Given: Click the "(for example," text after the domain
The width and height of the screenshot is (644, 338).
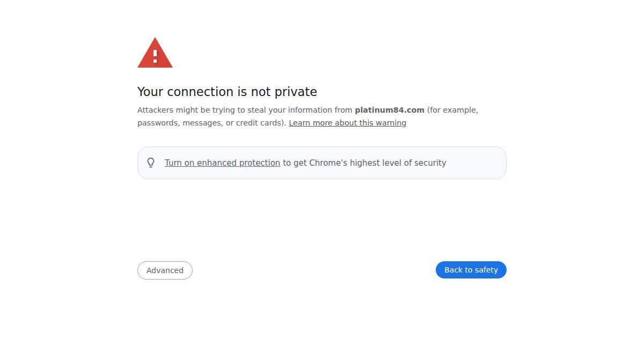Looking at the screenshot, I should 452,110.
